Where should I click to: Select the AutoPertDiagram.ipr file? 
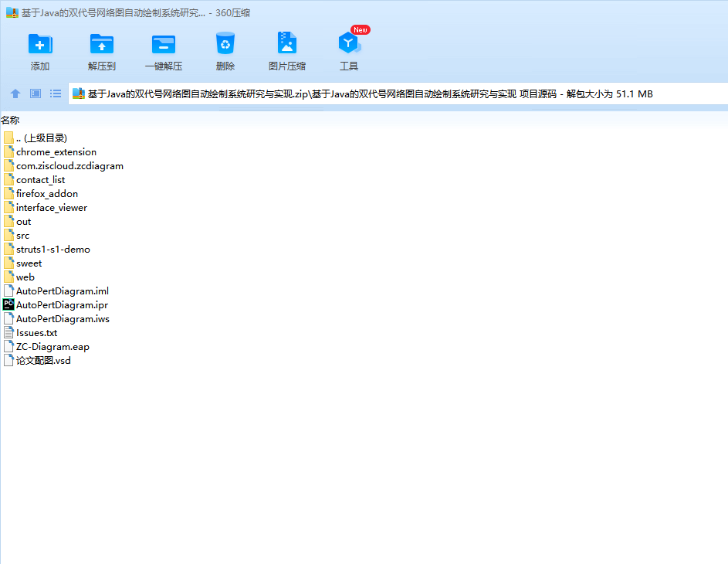tap(56, 305)
